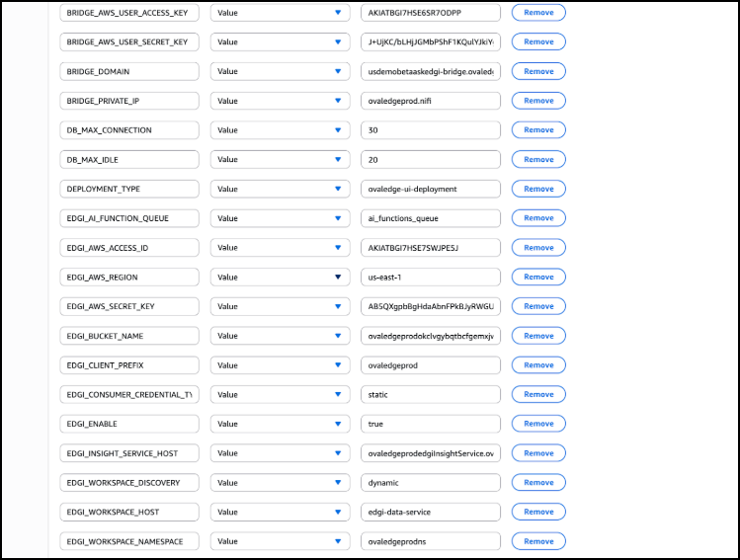Click the EDGI_ENABLE value field containing true
The height and width of the screenshot is (560, 740).
431,424
